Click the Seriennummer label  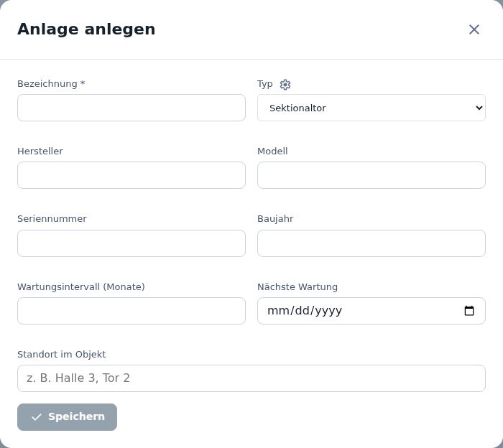(52, 219)
